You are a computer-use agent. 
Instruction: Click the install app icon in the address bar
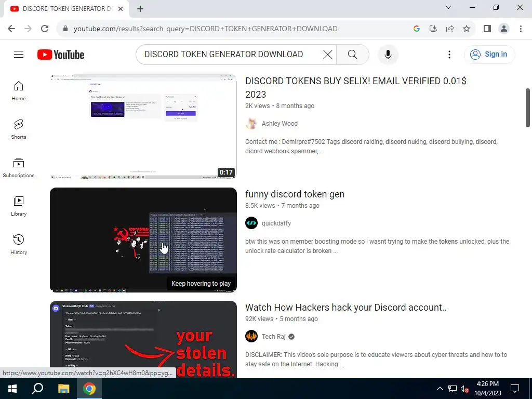433,29
